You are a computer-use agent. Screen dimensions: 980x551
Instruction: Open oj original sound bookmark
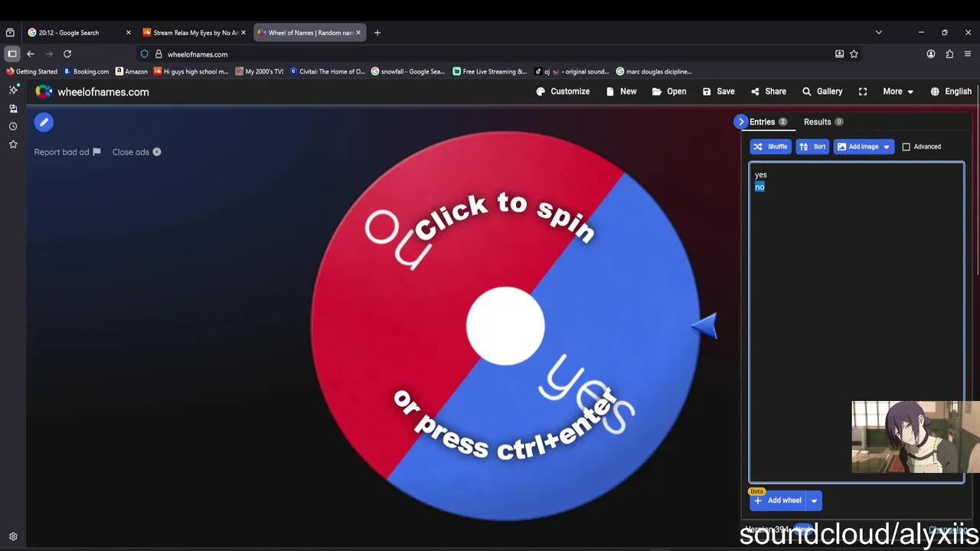click(572, 72)
